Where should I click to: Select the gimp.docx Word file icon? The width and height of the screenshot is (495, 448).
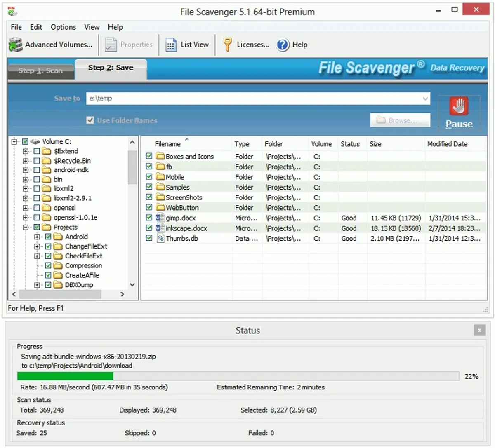pyautogui.click(x=160, y=218)
